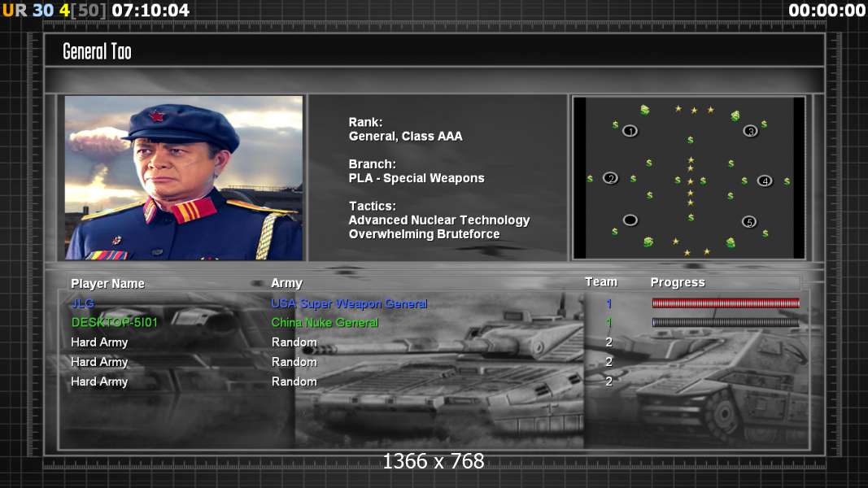Click the 'Tactics:' label

(x=372, y=206)
